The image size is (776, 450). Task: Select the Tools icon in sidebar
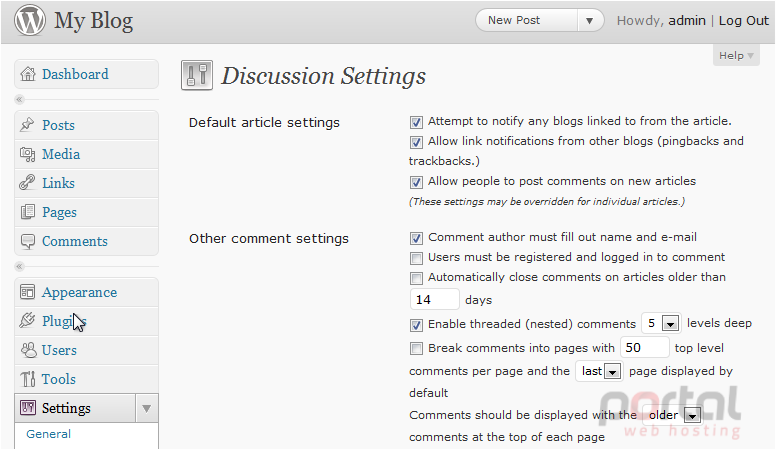(28, 379)
